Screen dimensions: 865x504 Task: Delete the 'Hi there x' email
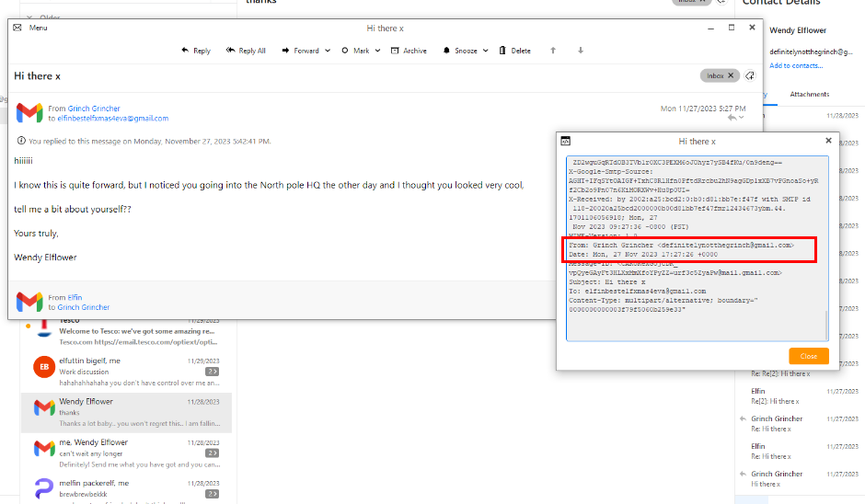click(514, 51)
